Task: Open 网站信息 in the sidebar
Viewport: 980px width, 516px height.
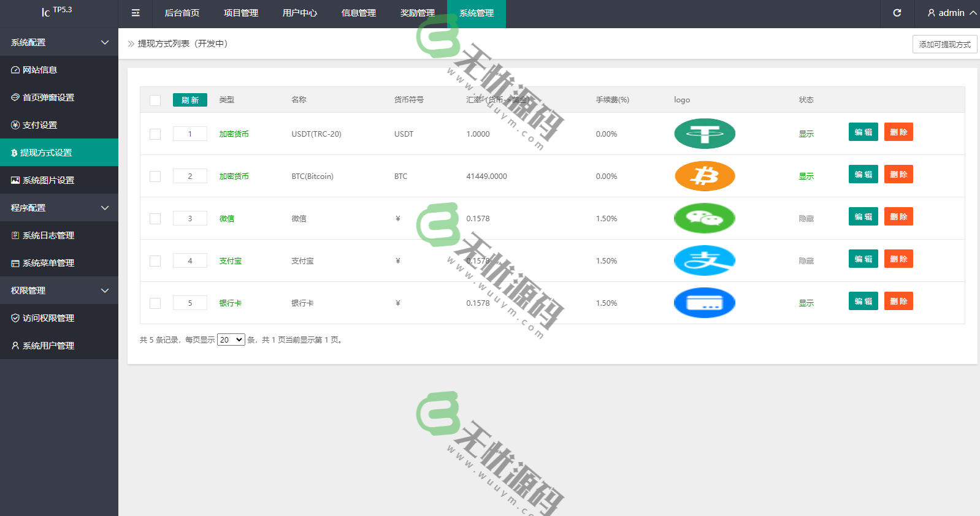Action: [40, 70]
